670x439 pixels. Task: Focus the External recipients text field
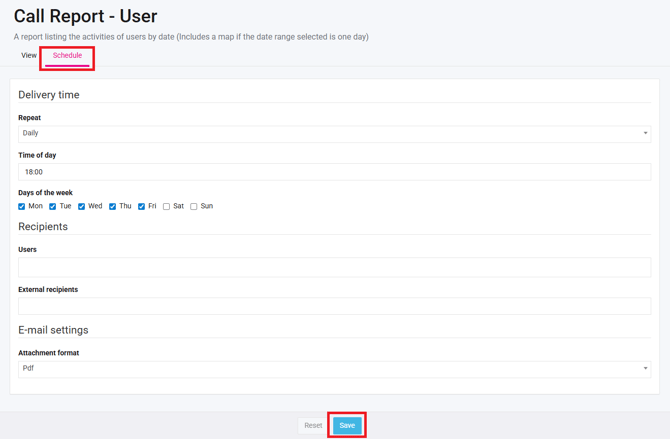tap(334, 306)
